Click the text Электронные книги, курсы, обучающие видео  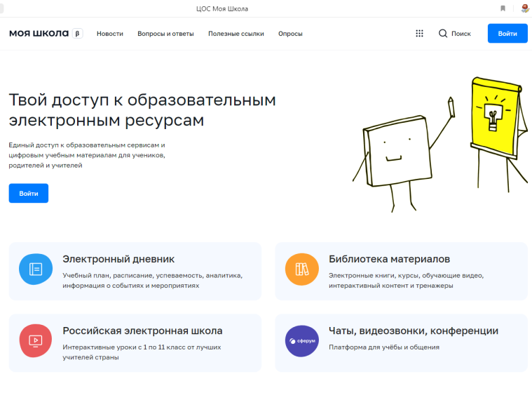[x=406, y=275]
